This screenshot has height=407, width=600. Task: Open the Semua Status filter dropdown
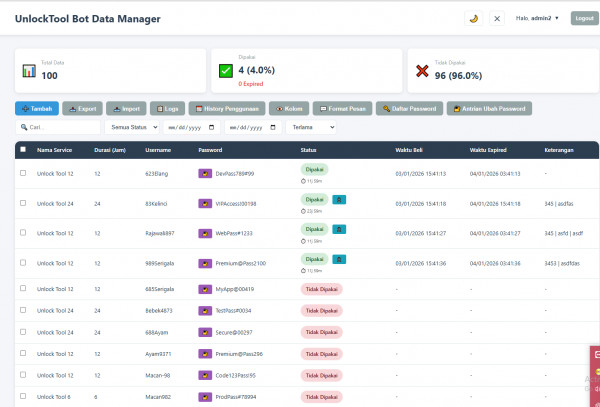pyautogui.click(x=132, y=127)
